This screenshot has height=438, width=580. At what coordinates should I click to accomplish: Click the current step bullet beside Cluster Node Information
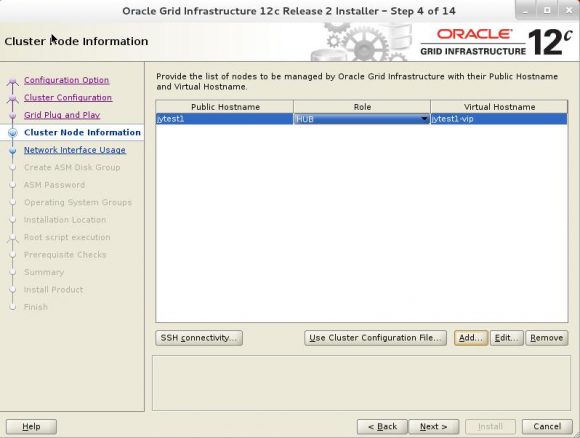coord(13,133)
